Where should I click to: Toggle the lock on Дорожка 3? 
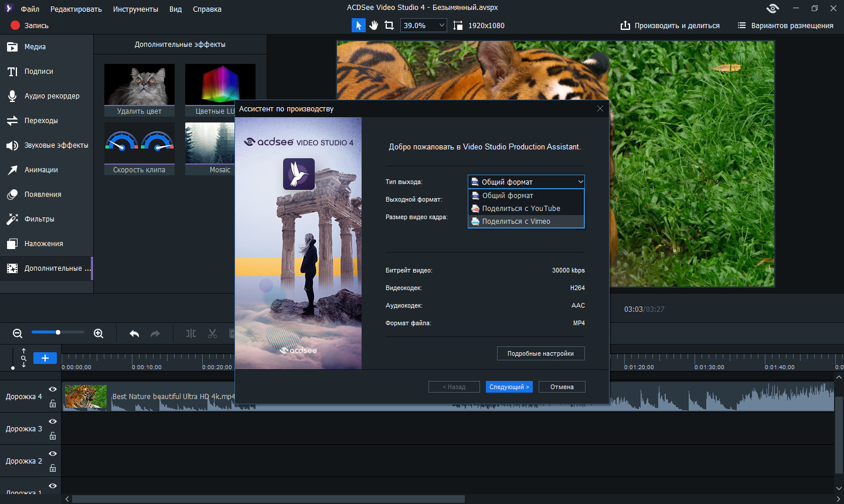[53, 435]
